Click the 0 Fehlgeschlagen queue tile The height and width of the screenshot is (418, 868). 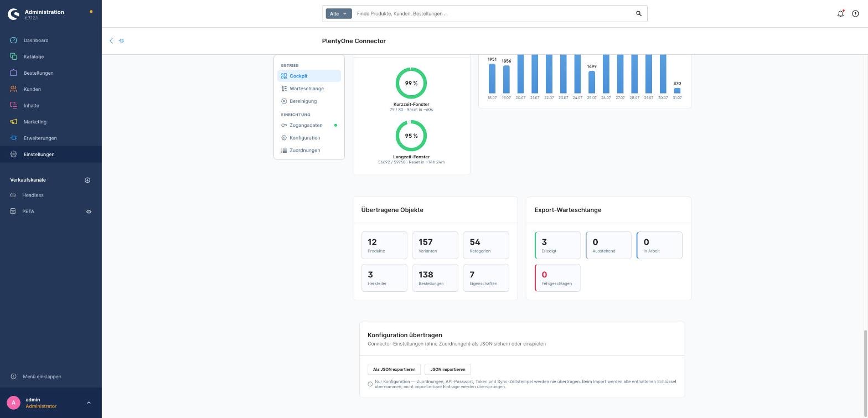(557, 278)
